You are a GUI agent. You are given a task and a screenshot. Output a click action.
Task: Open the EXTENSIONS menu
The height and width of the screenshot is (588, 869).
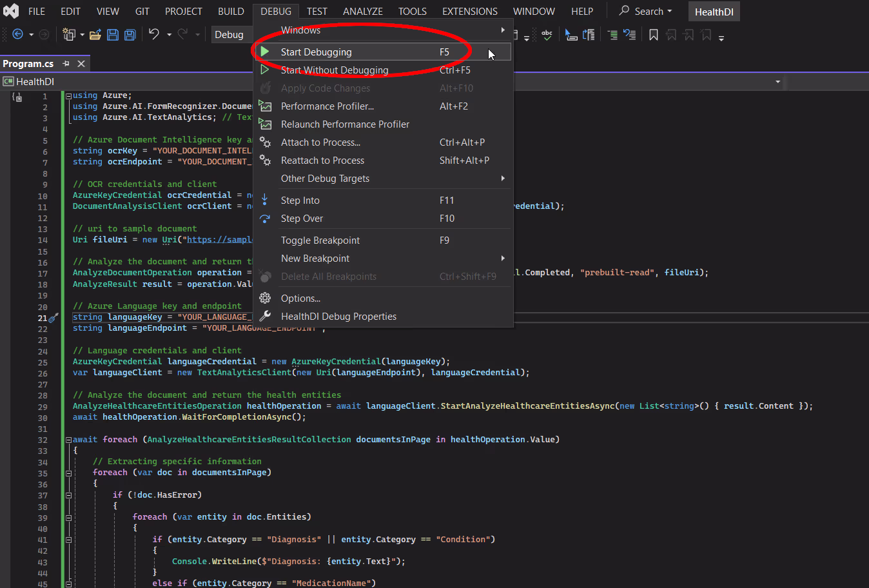[470, 11]
